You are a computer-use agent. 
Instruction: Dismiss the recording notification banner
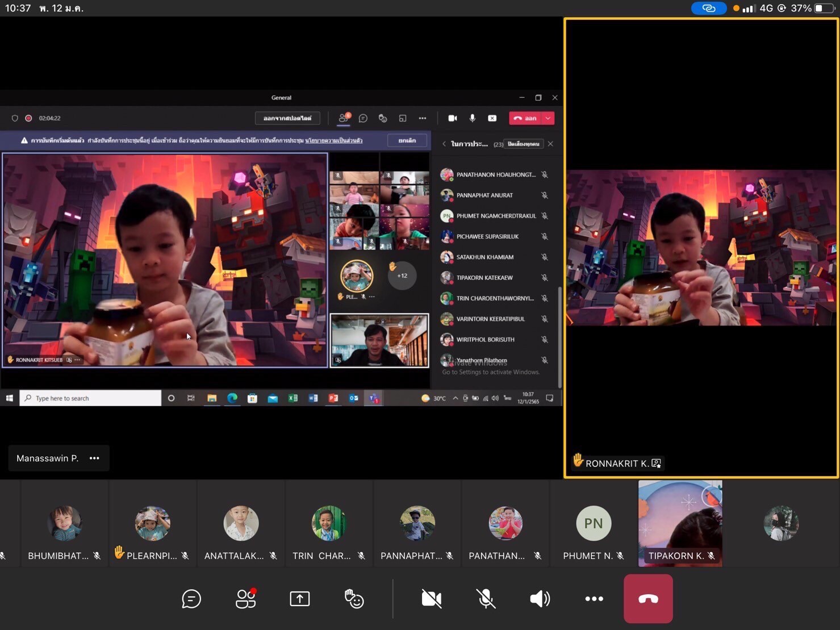[x=407, y=140]
